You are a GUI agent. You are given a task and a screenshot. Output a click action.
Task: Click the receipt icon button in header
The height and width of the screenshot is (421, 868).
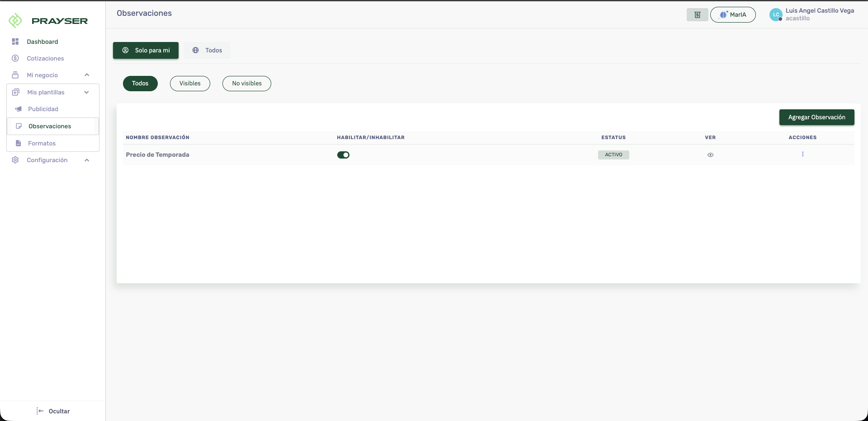click(698, 15)
